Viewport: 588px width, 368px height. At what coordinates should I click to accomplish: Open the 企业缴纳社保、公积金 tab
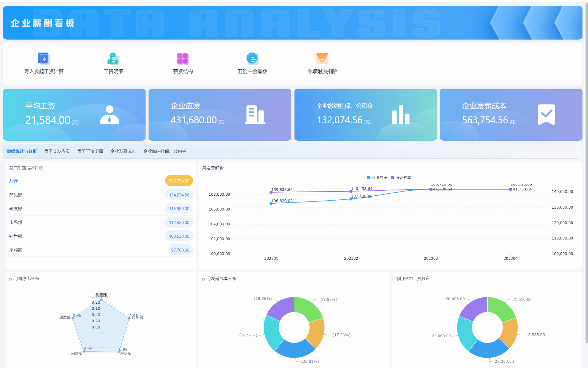[165, 151]
